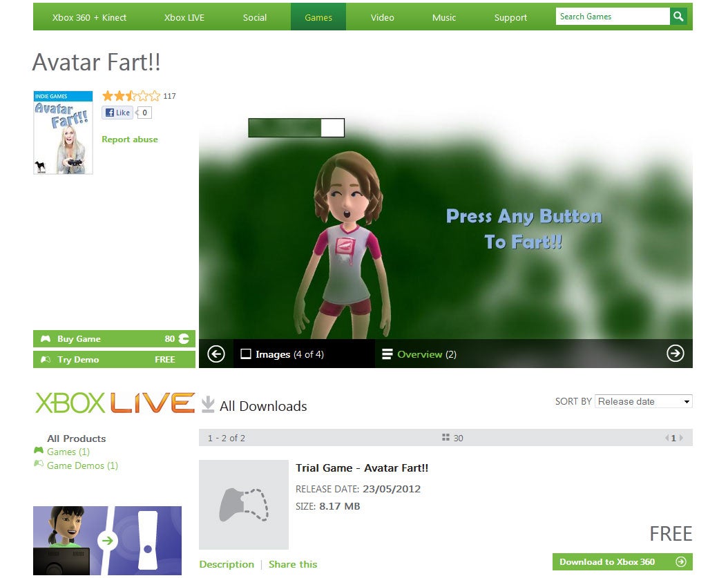Click the Try Demo FREE button

114,359
